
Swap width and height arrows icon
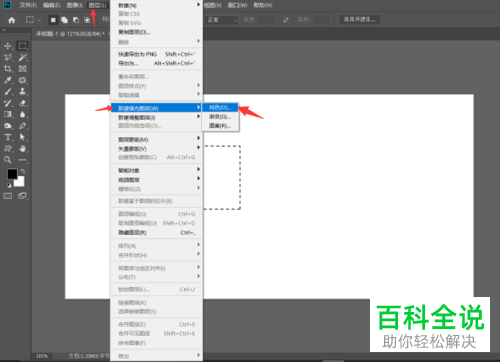pyautogui.click(x=286, y=20)
